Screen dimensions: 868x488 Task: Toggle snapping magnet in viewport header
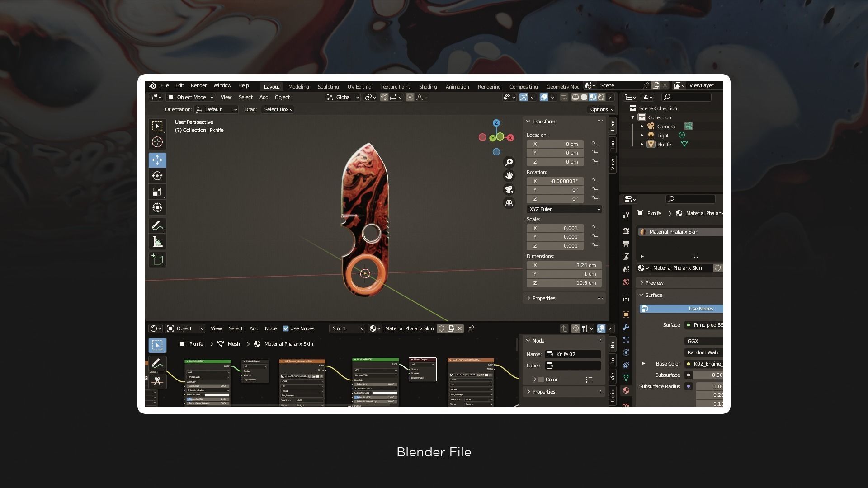[384, 97]
